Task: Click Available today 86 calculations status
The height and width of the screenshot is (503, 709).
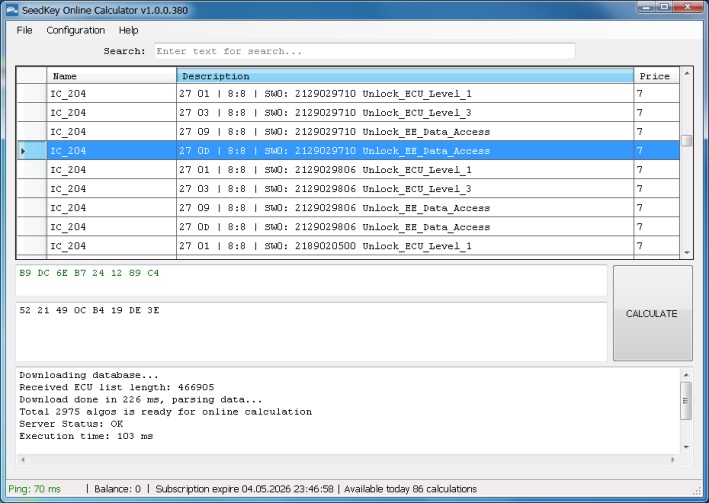Action: [411, 489]
